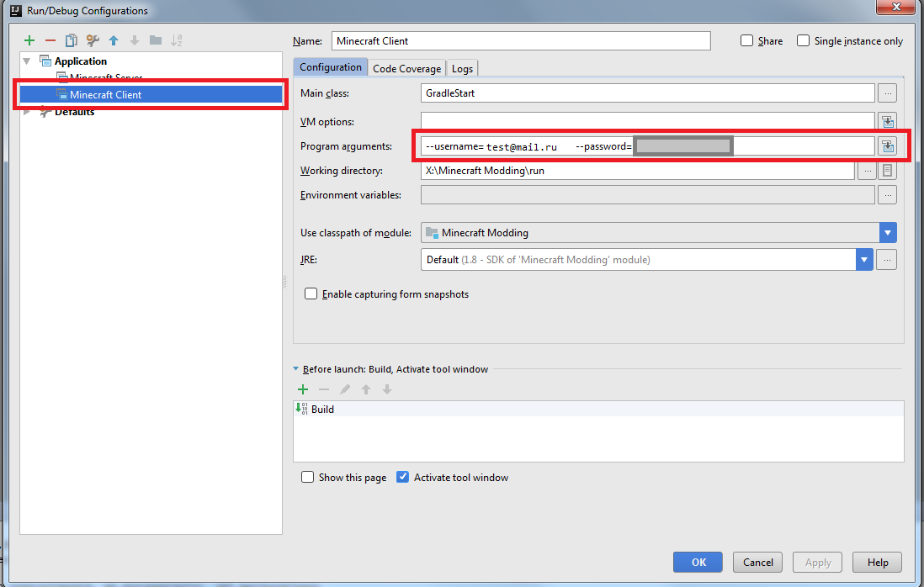This screenshot has height=587, width=924.
Task: Click green plus under Before launch section
Action: click(x=303, y=389)
